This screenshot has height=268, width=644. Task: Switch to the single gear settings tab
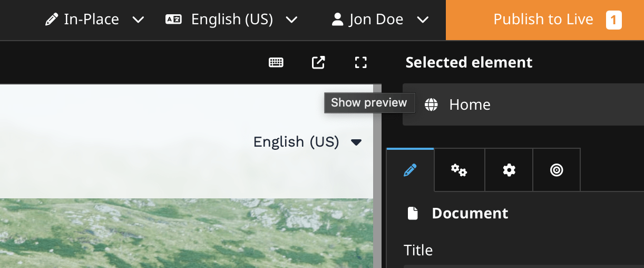(509, 170)
